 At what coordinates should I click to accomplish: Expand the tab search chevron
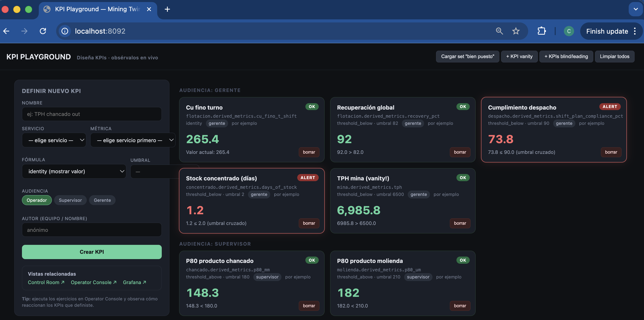tap(636, 9)
